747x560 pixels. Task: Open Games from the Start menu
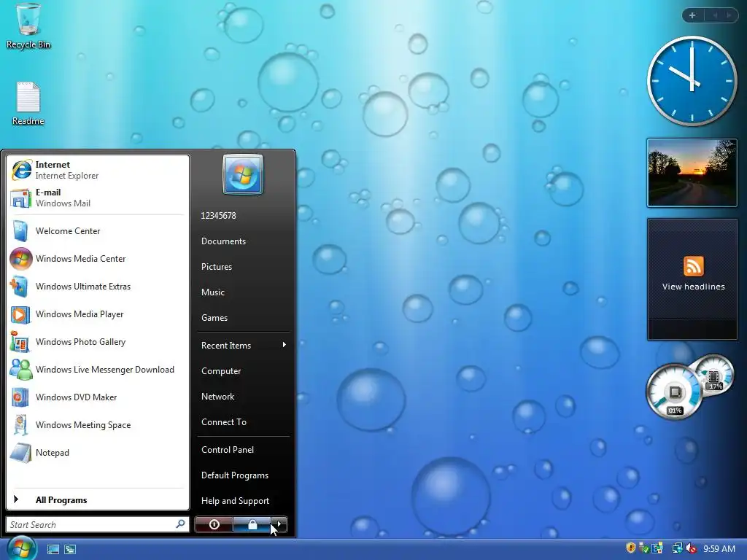[x=243, y=318]
